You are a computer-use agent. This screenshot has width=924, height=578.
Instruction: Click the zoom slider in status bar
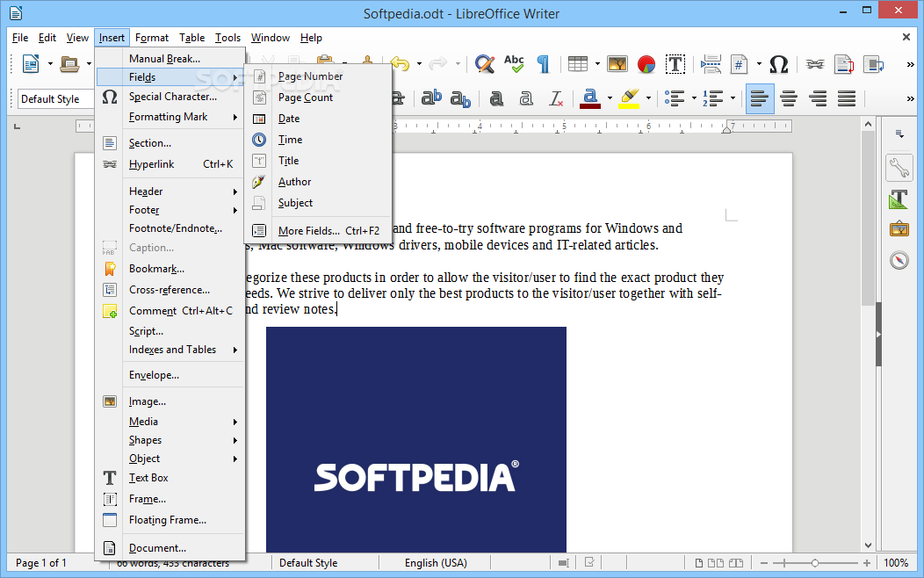pyautogui.click(x=814, y=563)
